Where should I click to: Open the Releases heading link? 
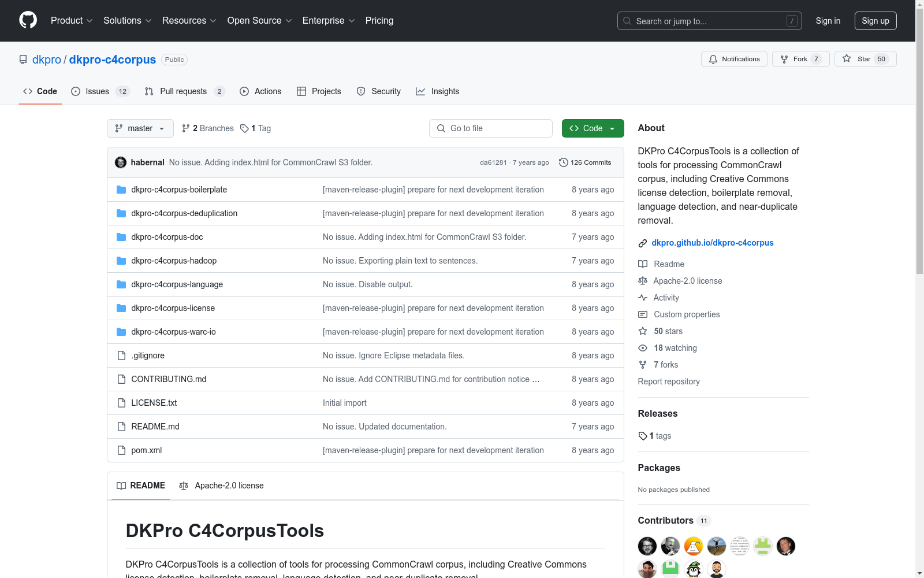click(x=658, y=413)
